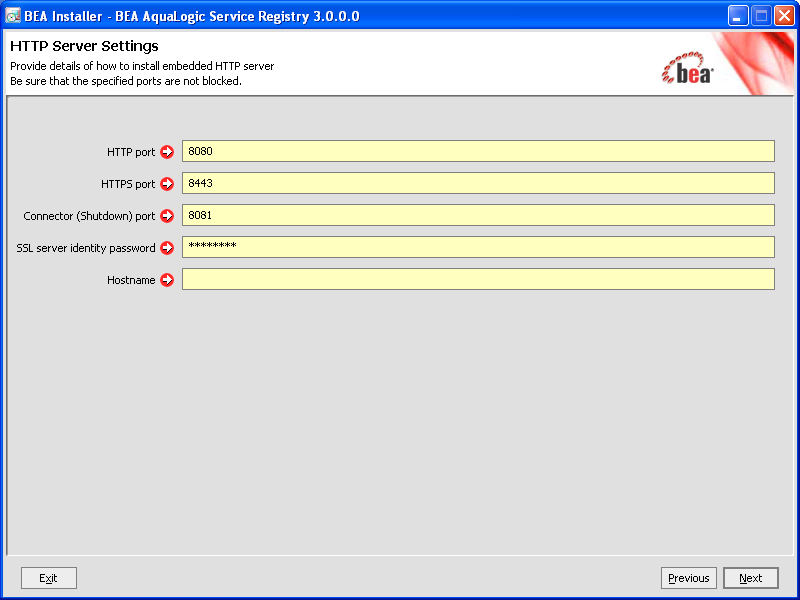
Task: Go back with the Previous button
Action: [689, 578]
